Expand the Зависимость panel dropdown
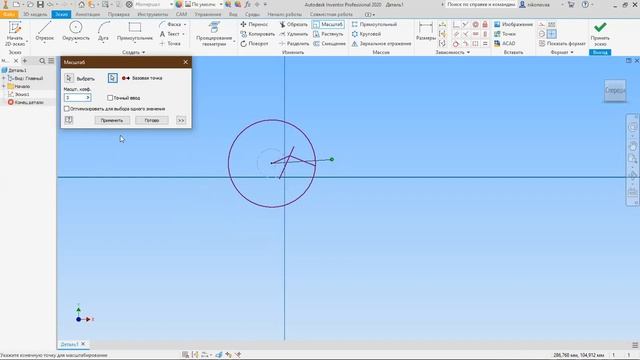The height and width of the screenshot is (360, 640). [x=452, y=52]
